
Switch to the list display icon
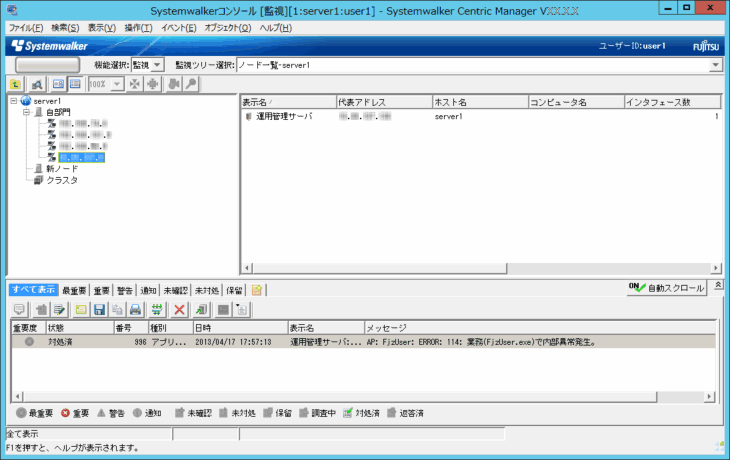[x=75, y=84]
